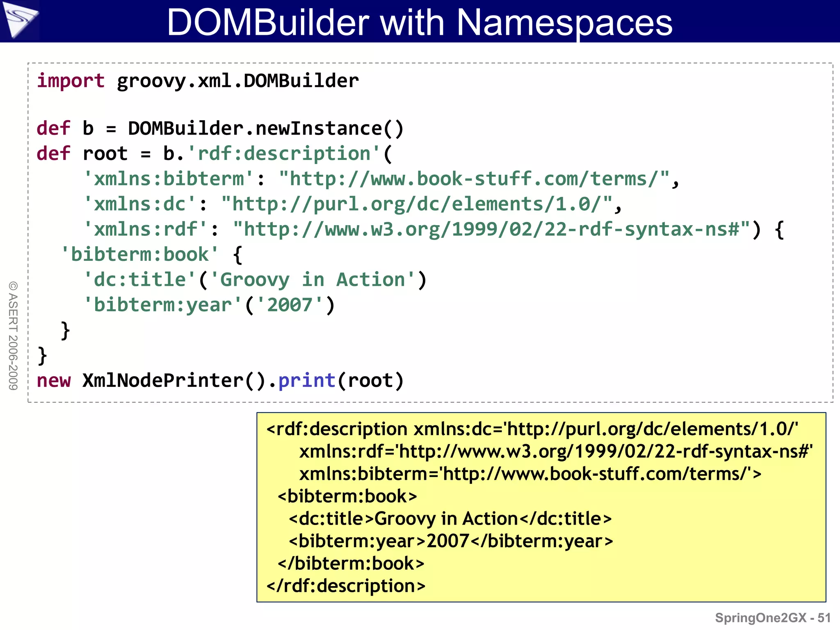Screen dimensions: 840x630
Task: Click the 'Groovy in Action' title string
Action: click(313, 280)
